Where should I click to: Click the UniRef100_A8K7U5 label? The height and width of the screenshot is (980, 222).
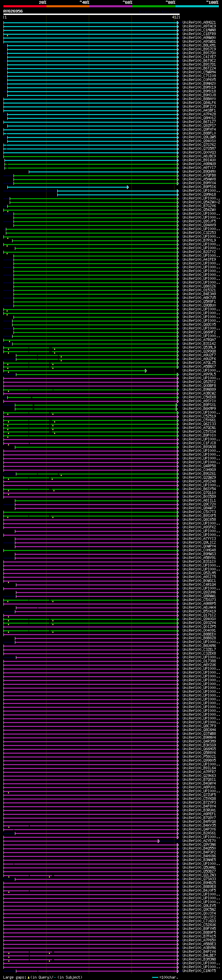[199, 298]
